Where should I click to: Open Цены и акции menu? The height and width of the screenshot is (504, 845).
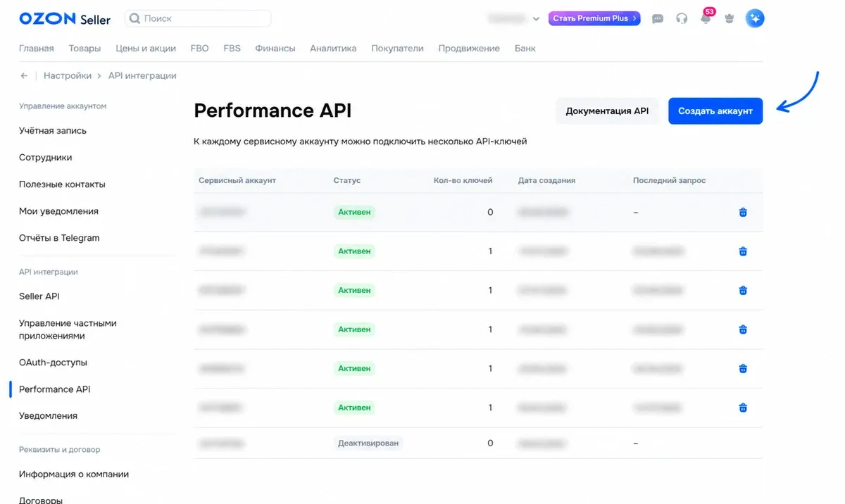point(146,49)
